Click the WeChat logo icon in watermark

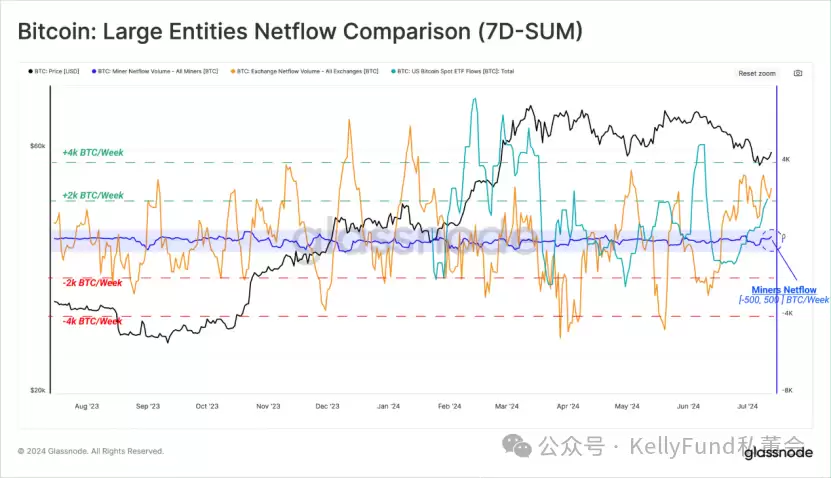[x=517, y=444]
